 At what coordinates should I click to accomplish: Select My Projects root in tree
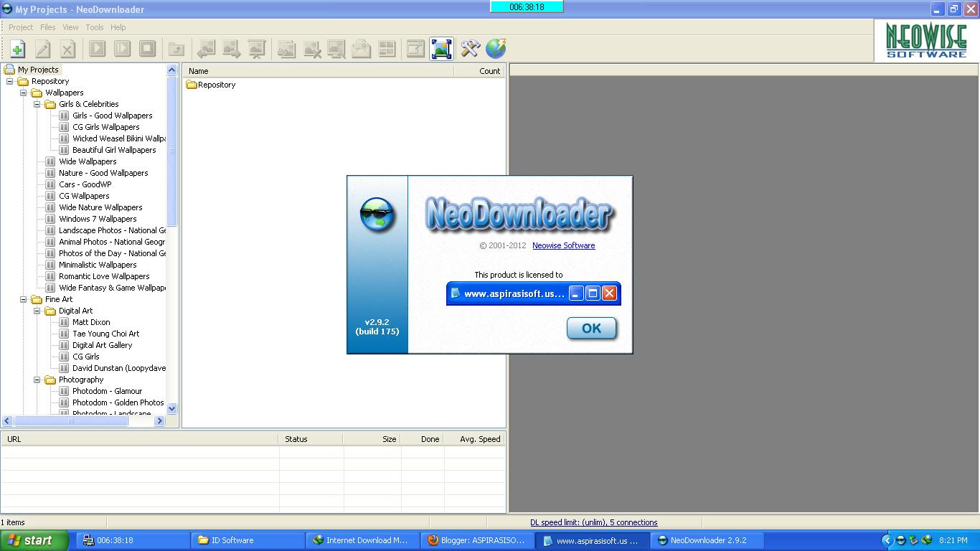(38, 70)
